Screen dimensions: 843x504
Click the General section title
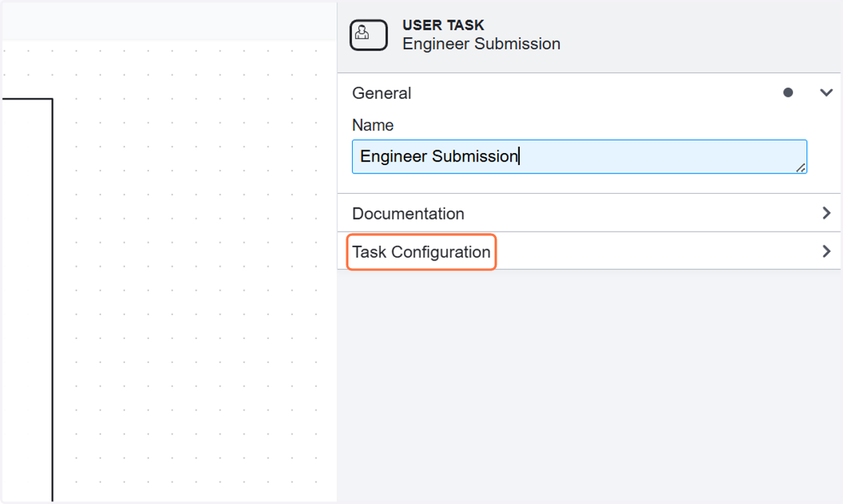pyautogui.click(x=381, y=93)
